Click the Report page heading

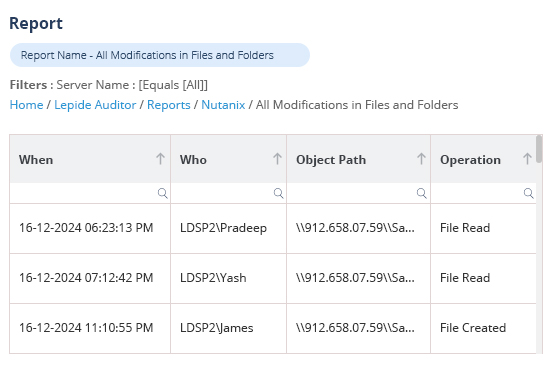coord(36,24)
